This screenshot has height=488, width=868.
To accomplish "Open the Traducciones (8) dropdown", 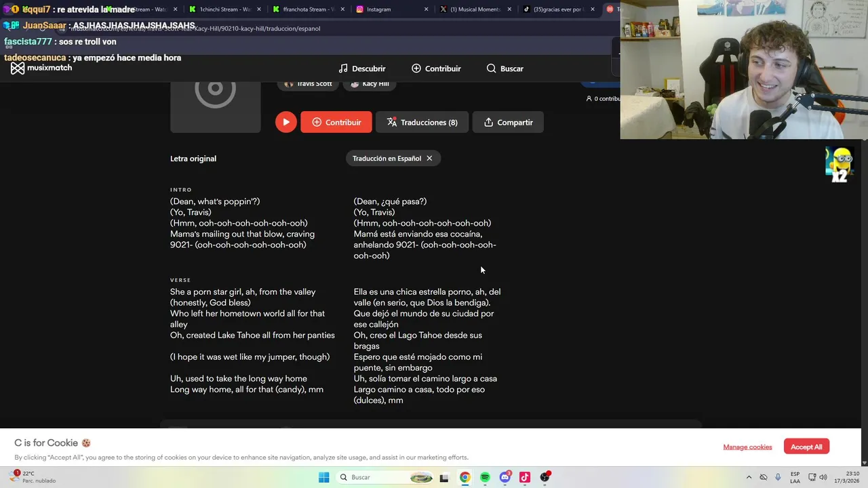I will tap(422, 122).
